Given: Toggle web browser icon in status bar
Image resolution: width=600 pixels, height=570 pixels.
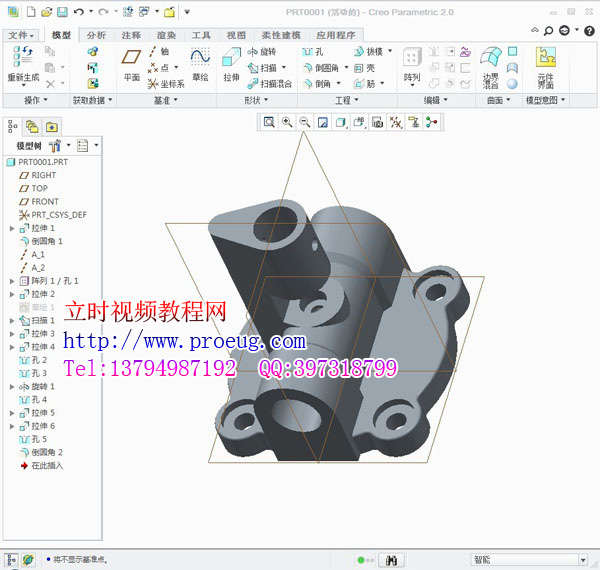Looking at the screenshot, I should [28, 560].
